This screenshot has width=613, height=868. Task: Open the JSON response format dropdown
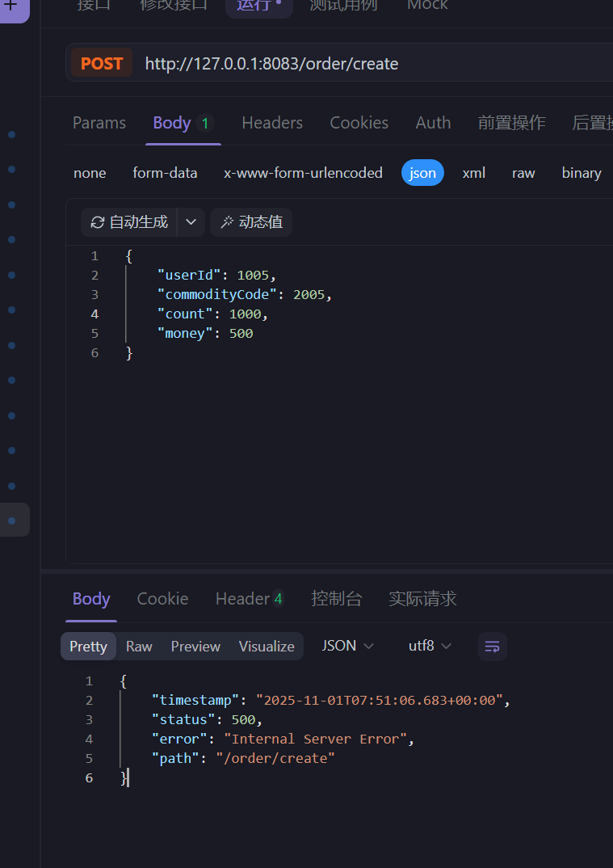tap(347, 646)
